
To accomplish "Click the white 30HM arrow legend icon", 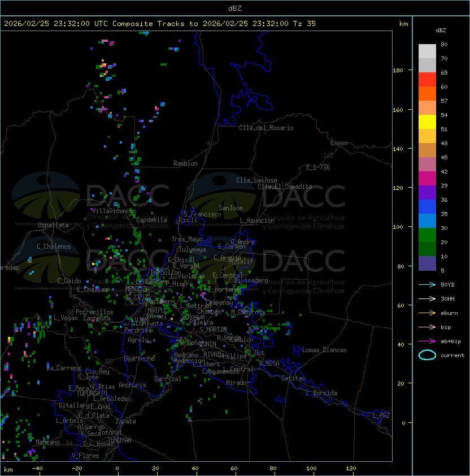I will pos(427,298).
